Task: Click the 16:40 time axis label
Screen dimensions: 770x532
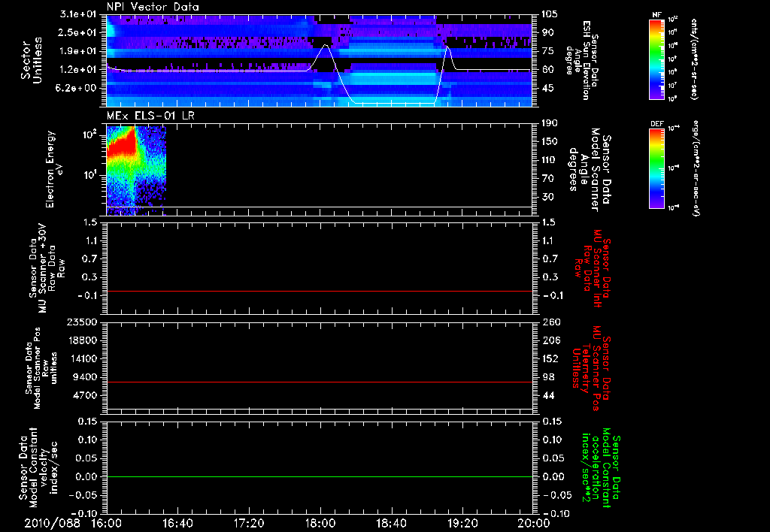Action: click(x=177, y=523)
